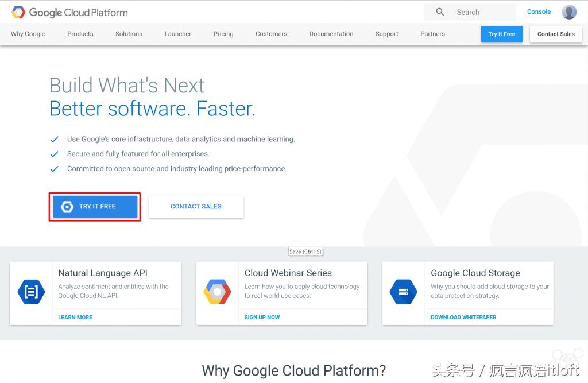Click hexagon icon inside TRY IT FREE button
This screenshot has height=383, width=588.
(67, 206)
